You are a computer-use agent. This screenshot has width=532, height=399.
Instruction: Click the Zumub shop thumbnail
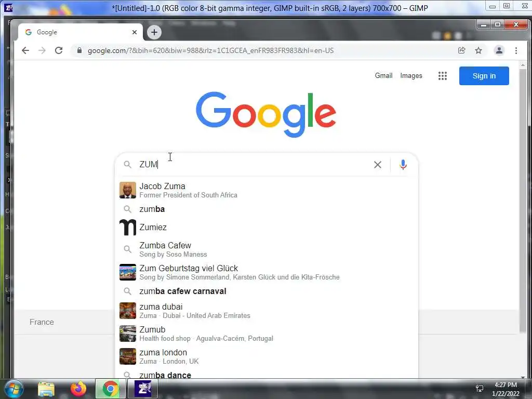pyautogui.click(x=128, y=334)
